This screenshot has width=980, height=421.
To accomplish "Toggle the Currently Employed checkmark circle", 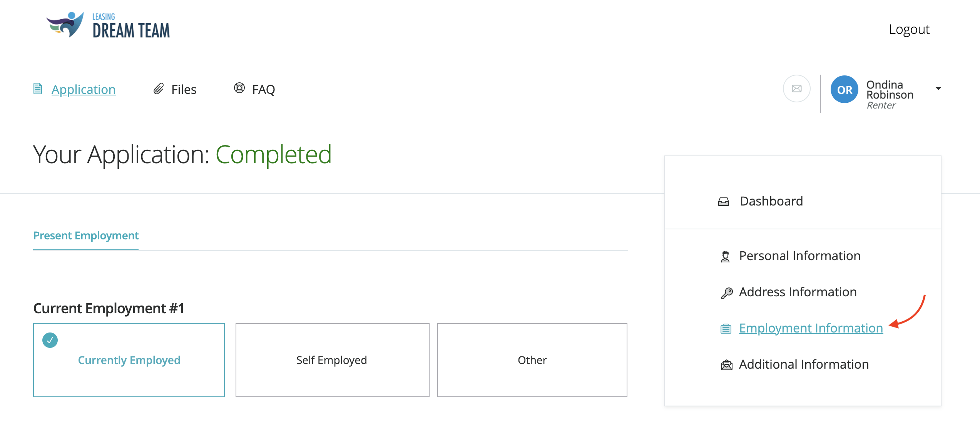I will pyautogui.click(x=50, y=340).
